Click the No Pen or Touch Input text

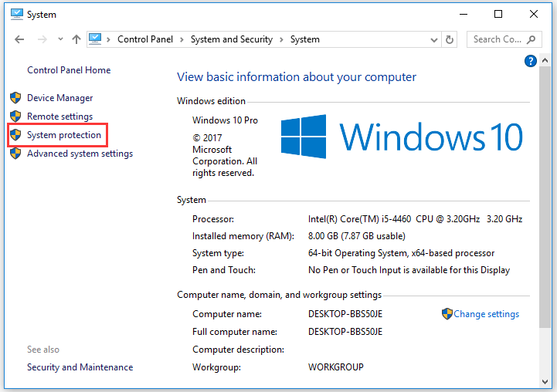(409, 270)
